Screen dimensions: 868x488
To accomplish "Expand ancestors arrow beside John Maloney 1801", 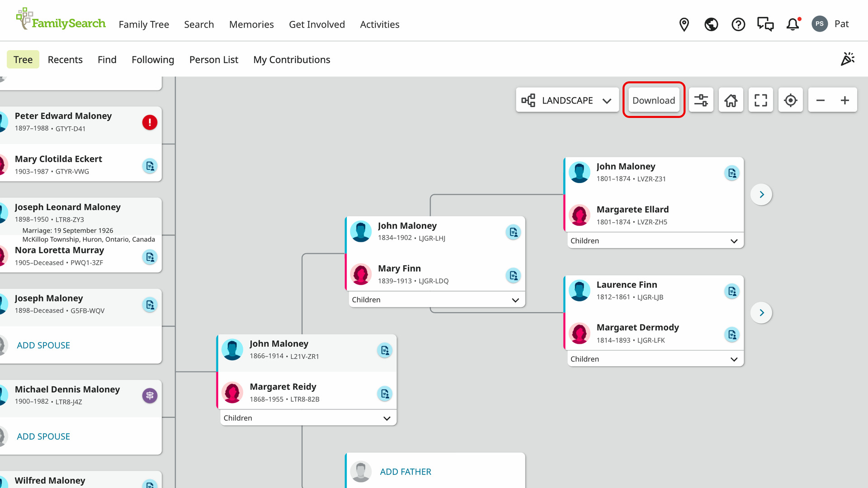I will (x=761, y=194).
